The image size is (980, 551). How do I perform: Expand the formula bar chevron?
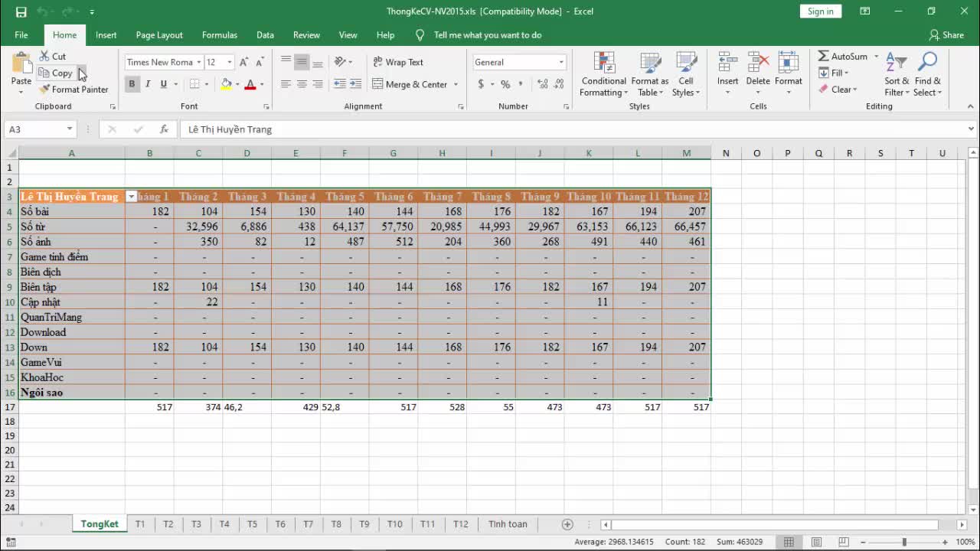pos(971,129)
